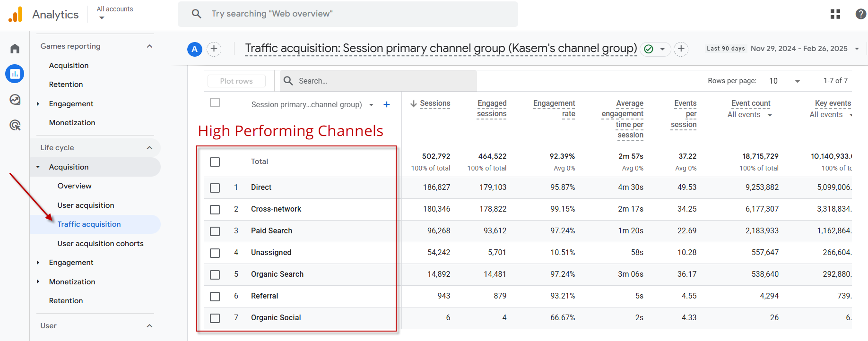Click the Organic Search channel name
The height and width of the screenshot is (341, 868).
(277, 274)
